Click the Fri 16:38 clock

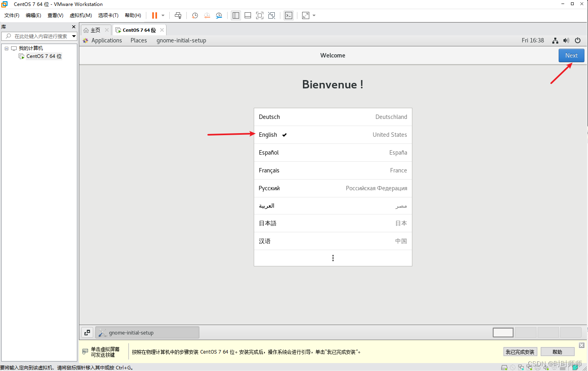532,40
